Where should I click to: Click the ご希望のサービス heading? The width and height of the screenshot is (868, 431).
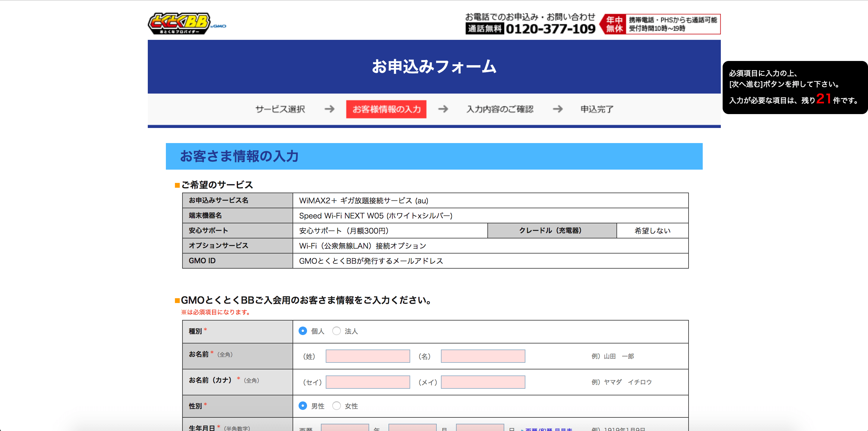(x=217, y=185)
